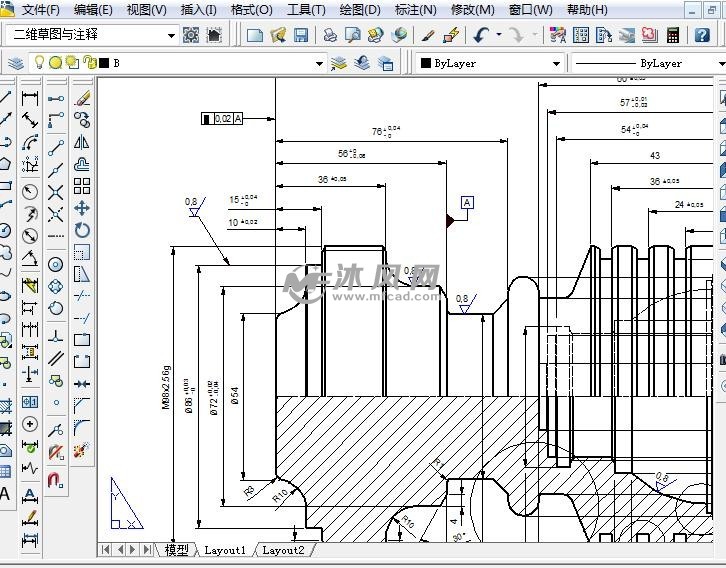The image size is (726, 568).
Task: Switch to the Layout1 tab
Action: [225, 550]
